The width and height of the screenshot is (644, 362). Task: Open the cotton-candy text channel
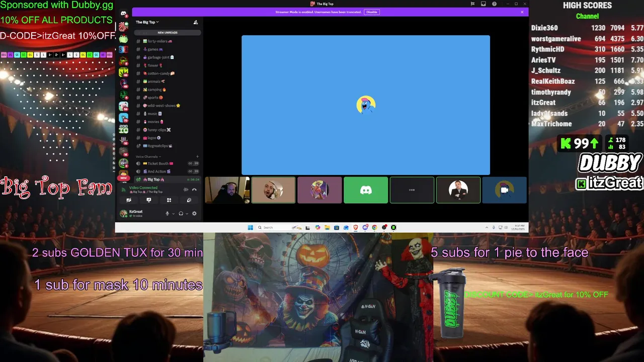(168, 73)
